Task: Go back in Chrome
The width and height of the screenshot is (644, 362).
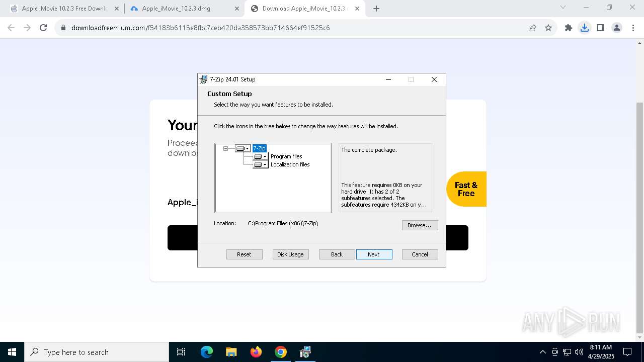Action: coord(11,28)
